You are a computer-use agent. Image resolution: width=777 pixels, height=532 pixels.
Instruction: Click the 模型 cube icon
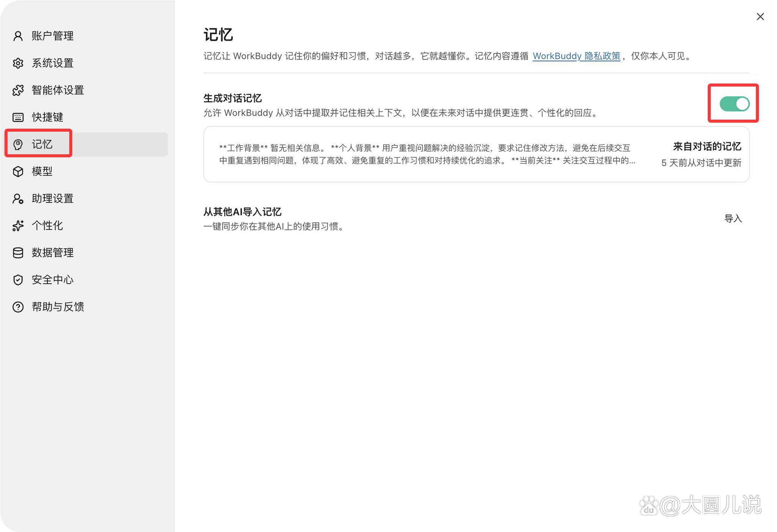(18, 171)
